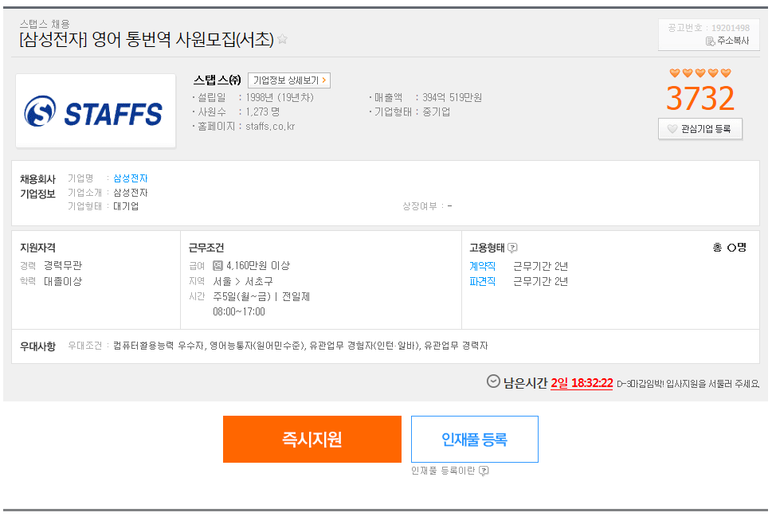Click the orange hearts rating row
Image resolution: width=772 pixels, height=532 pixels.
click(700, 72)
